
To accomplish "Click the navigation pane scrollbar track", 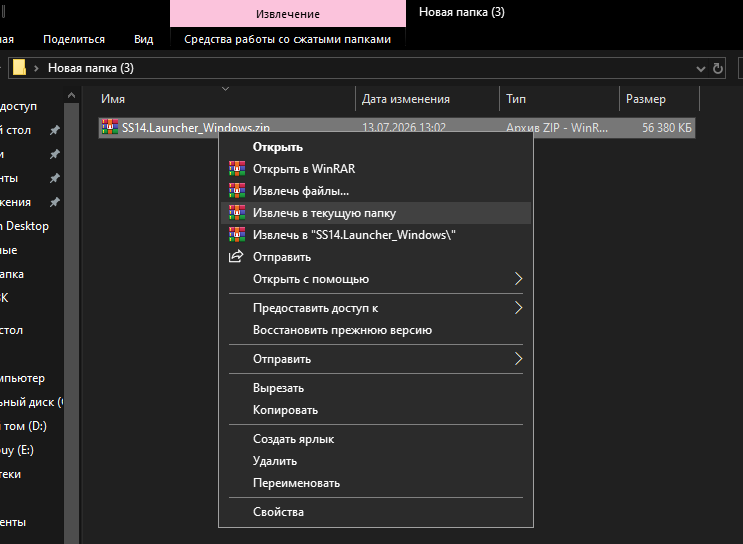I will tap(71, 322).
